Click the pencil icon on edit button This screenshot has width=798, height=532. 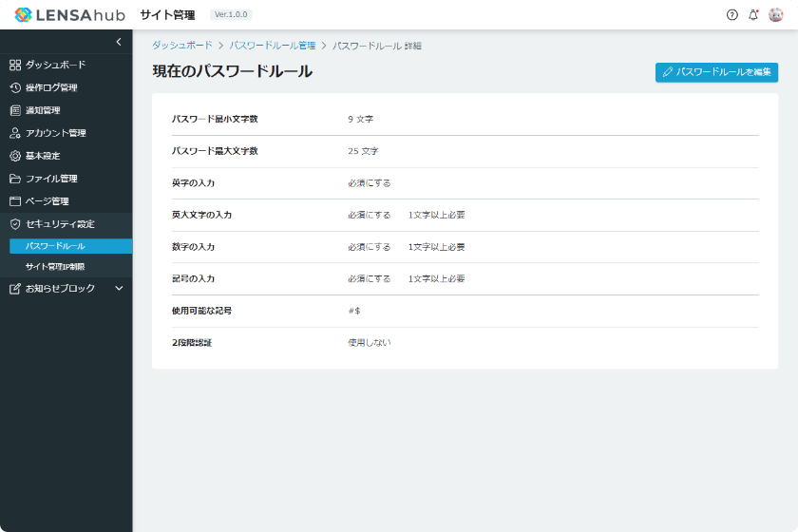coord(668,72)
